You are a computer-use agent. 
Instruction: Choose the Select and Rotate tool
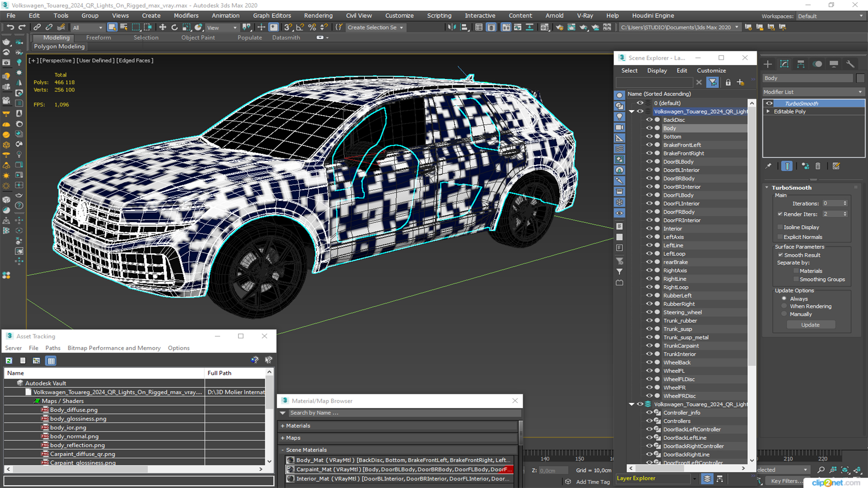[175, 28]
